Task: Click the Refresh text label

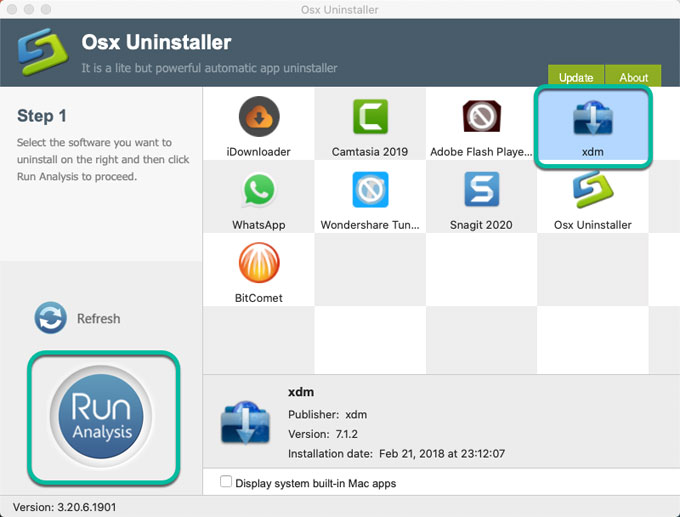Action: coord(98,318)
